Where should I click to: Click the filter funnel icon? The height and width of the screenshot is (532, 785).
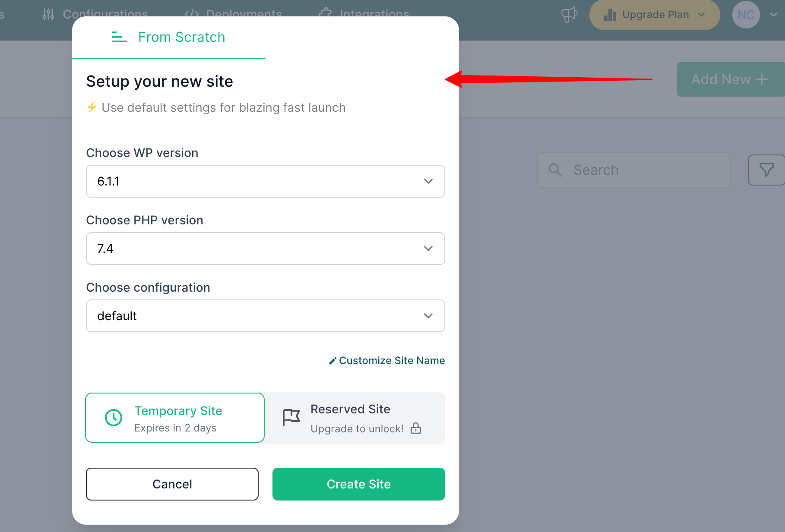click(x=766, y=170)
